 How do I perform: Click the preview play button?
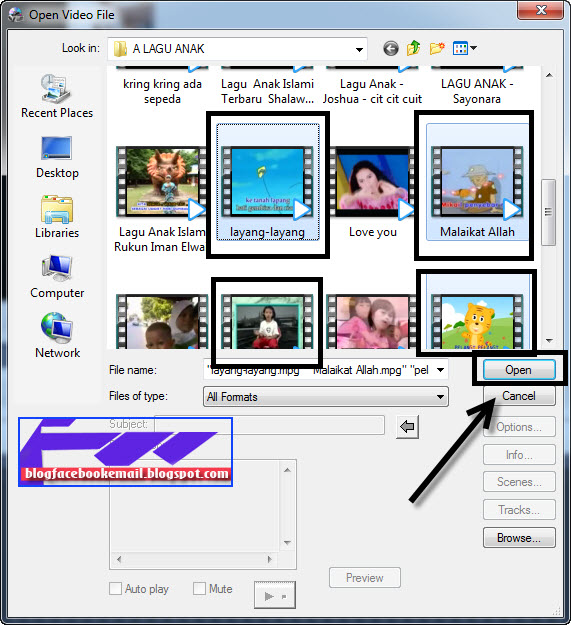tap(275, 595)
